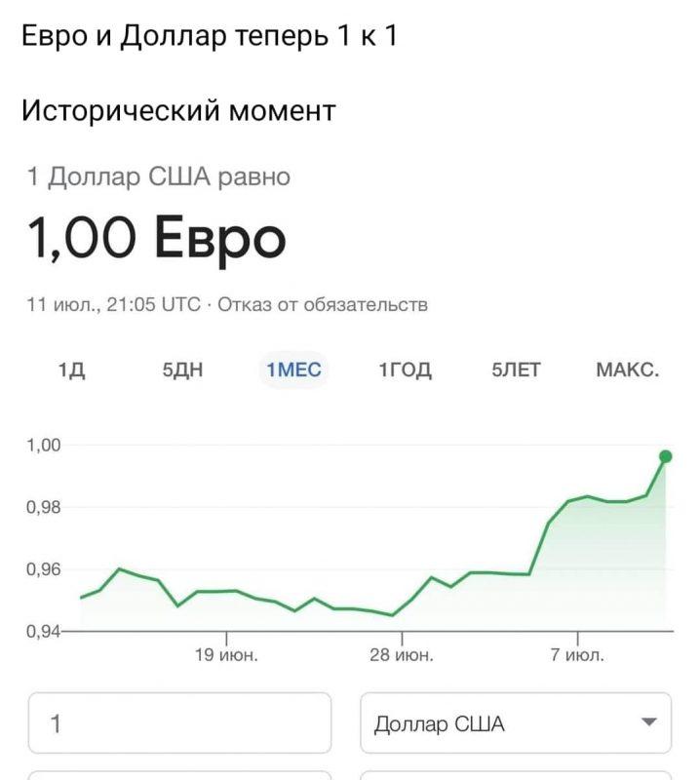700x780 pixels.
Task: Click the amount input field containing 1
Action: pyautogui.click(x=179, y=723)
